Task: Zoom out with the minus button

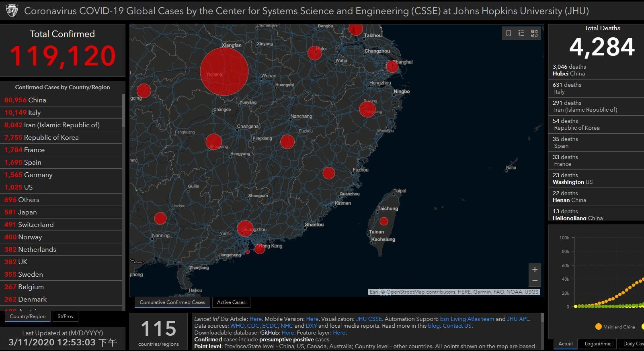Action: 535,281
